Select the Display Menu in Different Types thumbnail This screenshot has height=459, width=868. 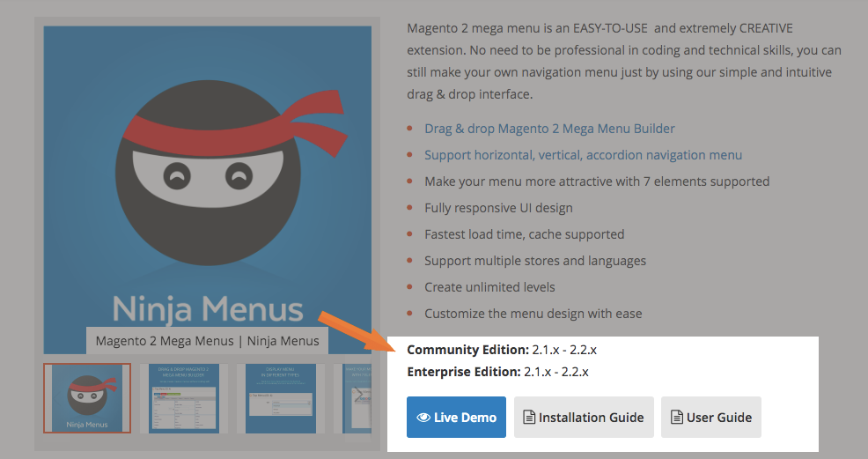point(280,398)
